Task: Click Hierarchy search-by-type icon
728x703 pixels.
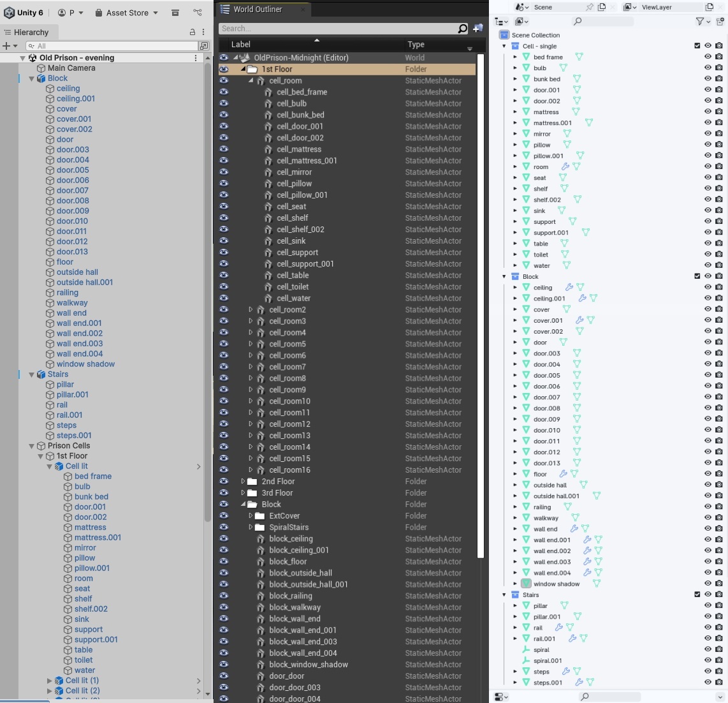Action: [203, 45]
